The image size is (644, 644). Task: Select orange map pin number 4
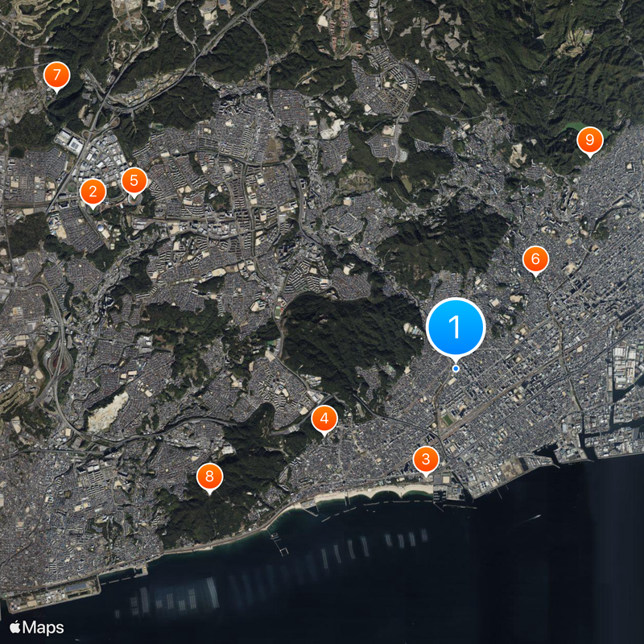tap(324, 418)
